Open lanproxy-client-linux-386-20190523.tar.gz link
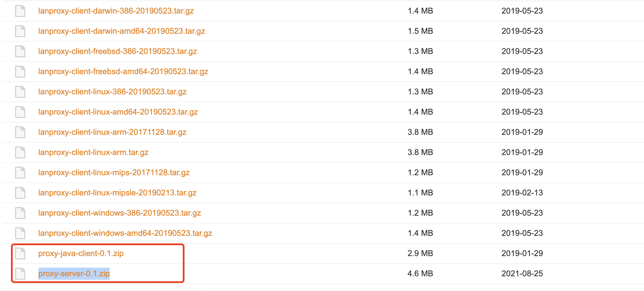The height and width of the screenshot is (291, 644). pyautogui.click(x=112, y=92)
